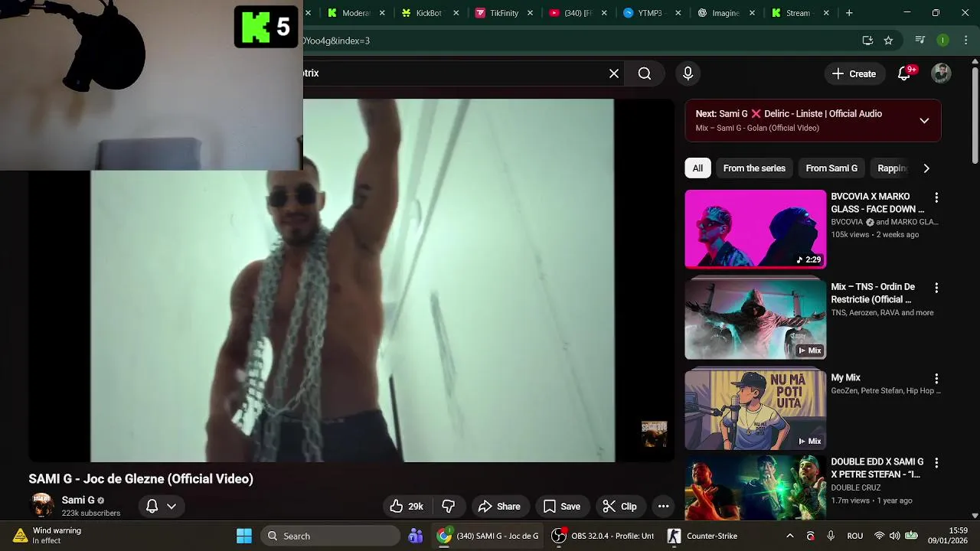Open Microsoft Teams from the taskbar
This screenshot has width=980, height=551.
tap(416, 536)
